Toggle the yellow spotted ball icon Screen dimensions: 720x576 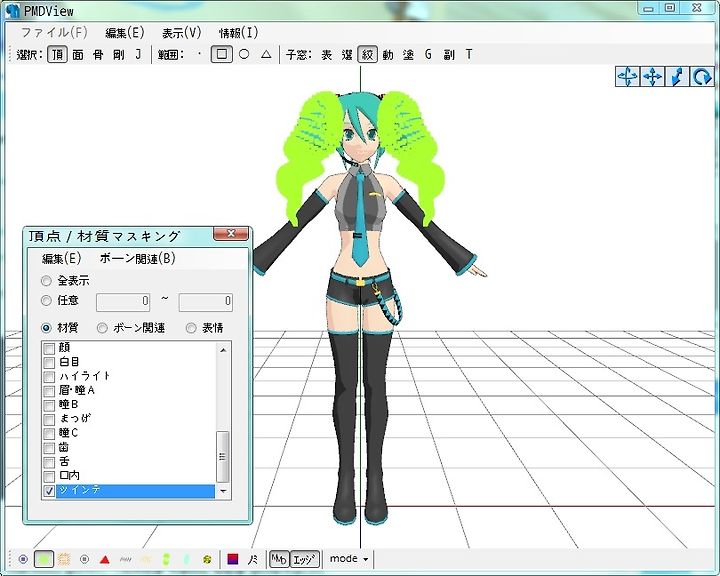pos(207,559)
